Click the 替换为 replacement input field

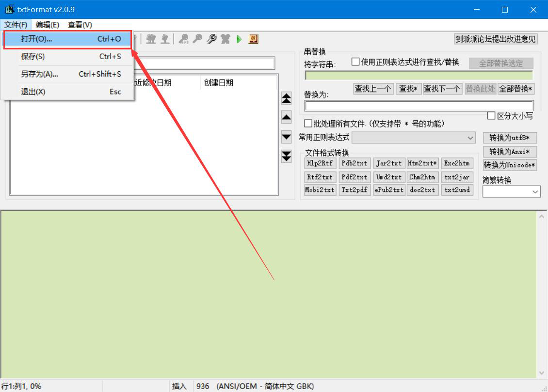pos(419,106)
